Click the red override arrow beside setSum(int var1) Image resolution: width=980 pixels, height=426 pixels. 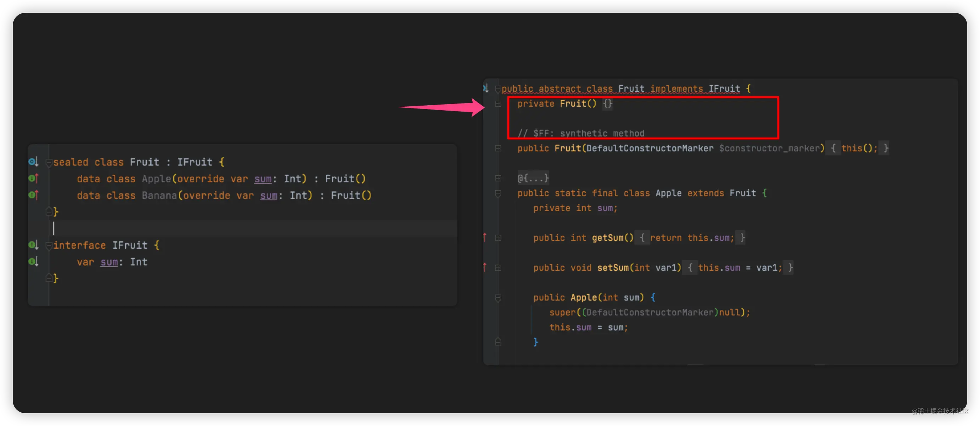485,267
